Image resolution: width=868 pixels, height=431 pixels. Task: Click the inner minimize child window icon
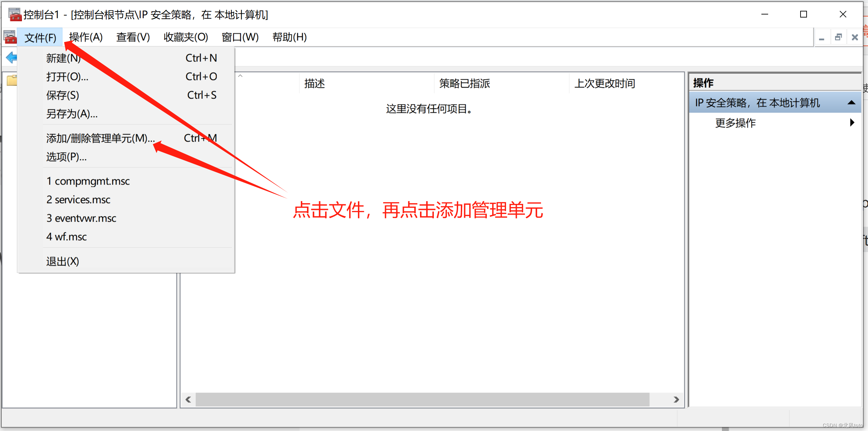(x=822, y=37)
